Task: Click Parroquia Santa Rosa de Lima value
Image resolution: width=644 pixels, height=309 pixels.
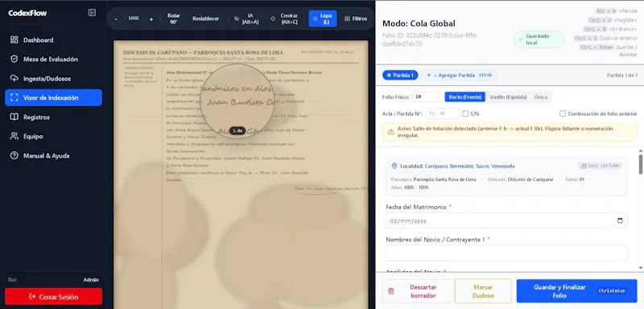Action: tap(444, 179)
